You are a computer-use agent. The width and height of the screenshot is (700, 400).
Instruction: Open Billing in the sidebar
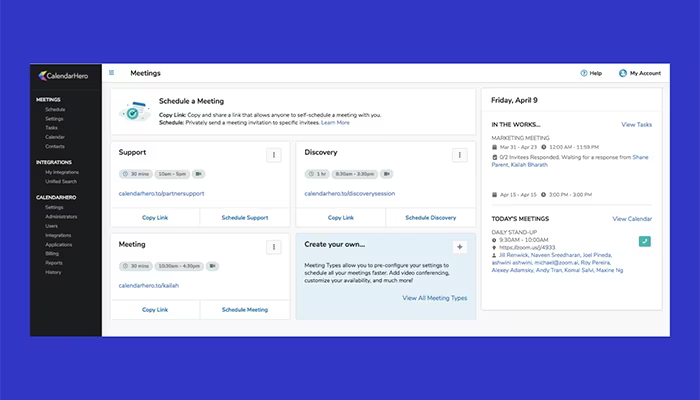[52, 254]
